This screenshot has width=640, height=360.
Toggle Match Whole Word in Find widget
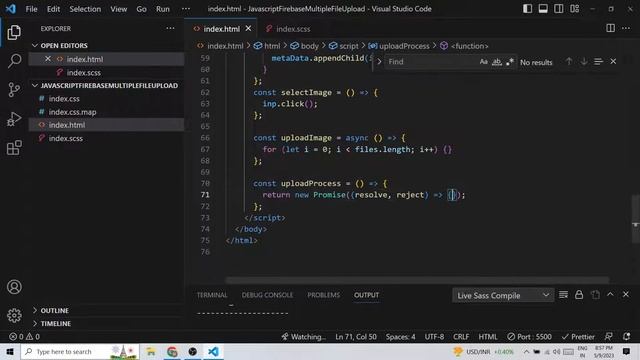[x=496, y=62]
